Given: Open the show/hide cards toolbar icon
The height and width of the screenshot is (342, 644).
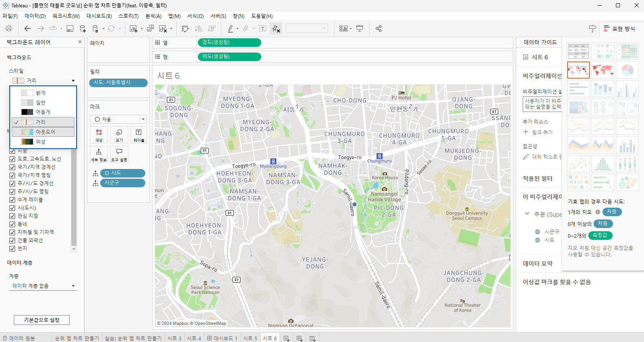Looking at the screenshot, I should click(x=344, y=28).
